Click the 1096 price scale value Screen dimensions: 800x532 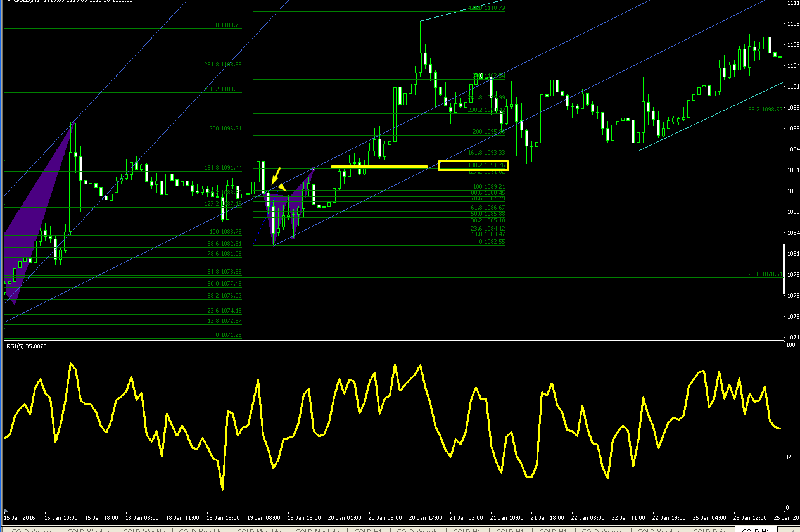point(792,129)
